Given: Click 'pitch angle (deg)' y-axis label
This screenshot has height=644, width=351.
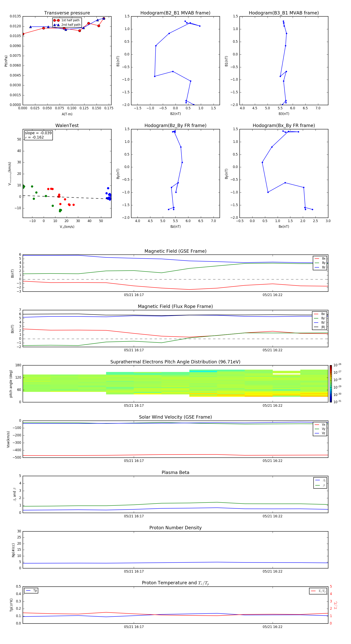Looking at the screenshot, I should 11,384.
